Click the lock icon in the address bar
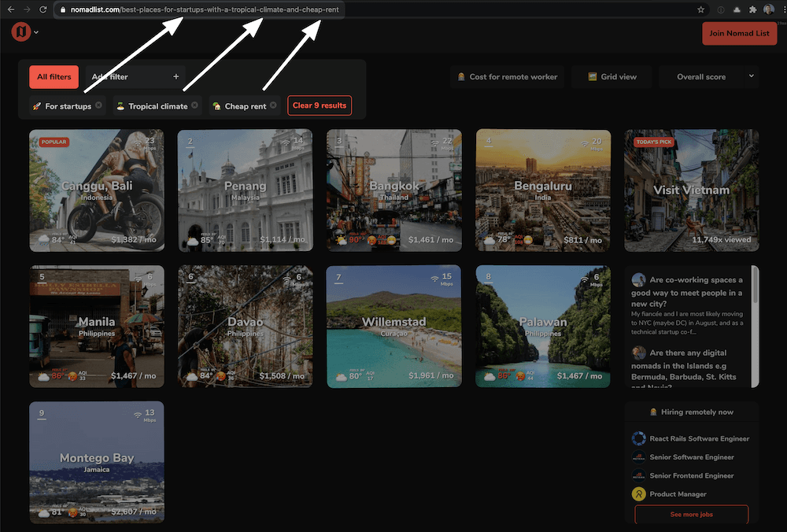The height and width of the screenshot is (532, 787). point(62,10)
